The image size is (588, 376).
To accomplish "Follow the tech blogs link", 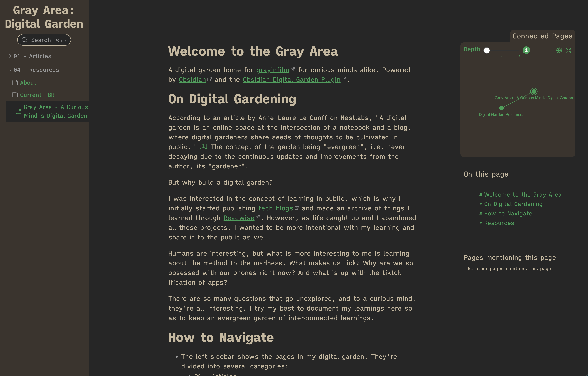I will pos(276,208).
